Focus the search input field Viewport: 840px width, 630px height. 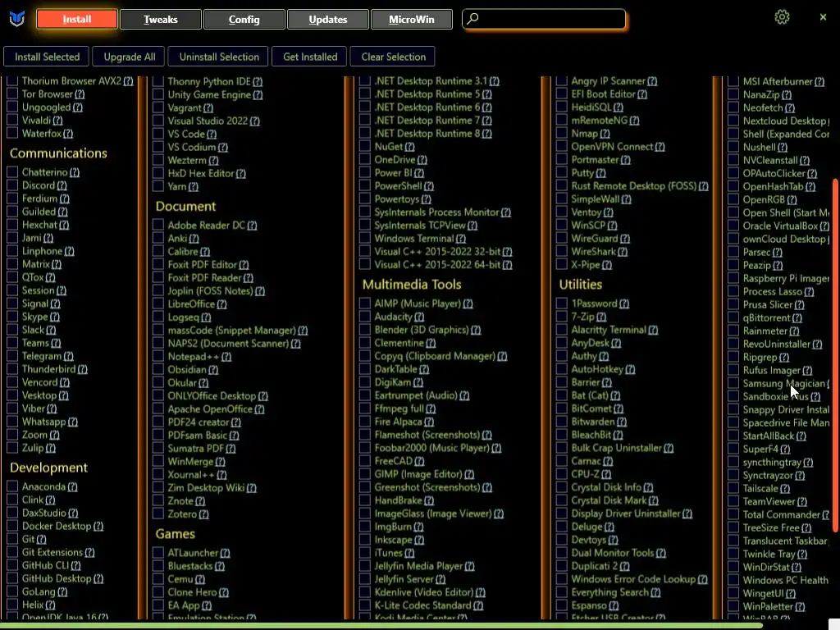tap(544, 19)
